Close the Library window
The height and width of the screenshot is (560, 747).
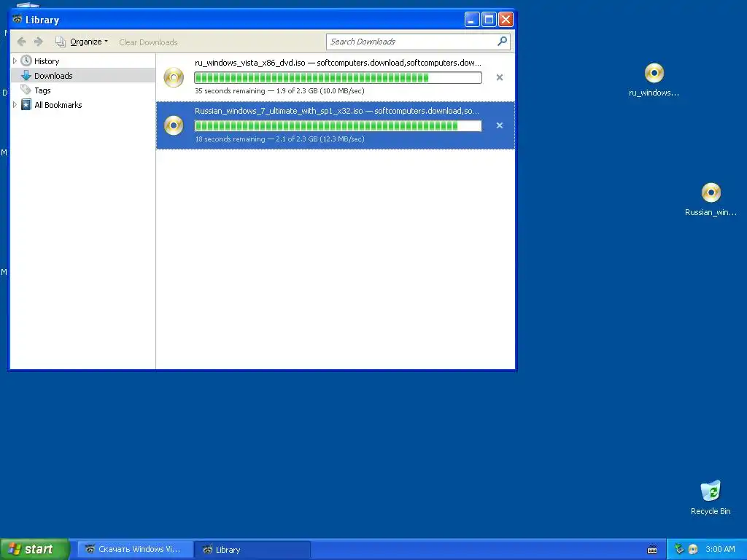click(506, 20)
